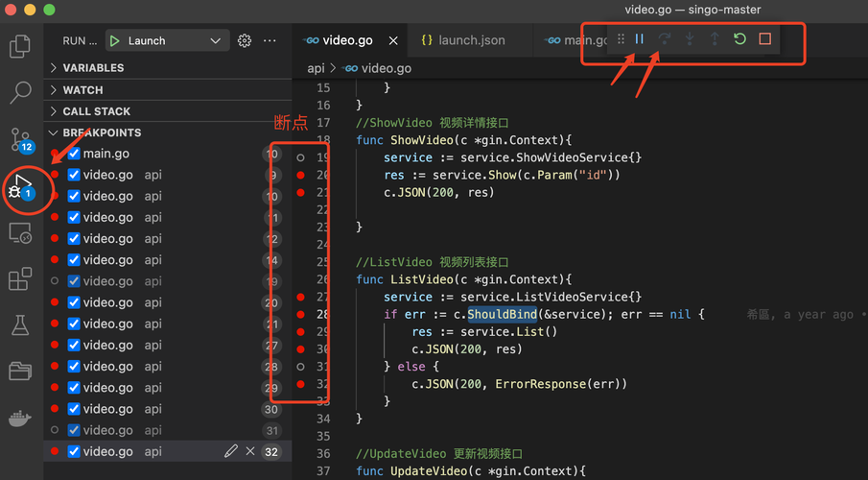The width and height of the screenshot is (868, 480).
Task: Pause the debug session
Action: [640, 38]
